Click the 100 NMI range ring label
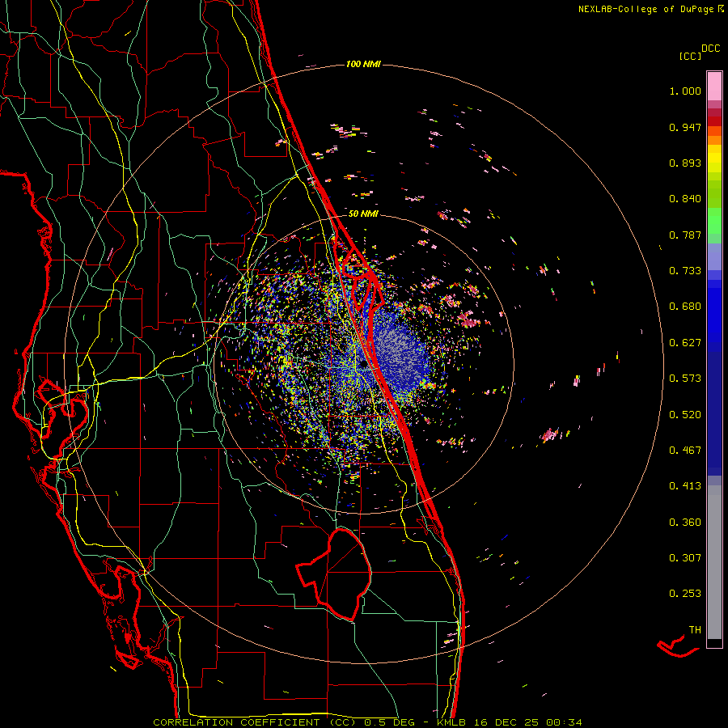 pyautogui.click(x=363, y=64)
